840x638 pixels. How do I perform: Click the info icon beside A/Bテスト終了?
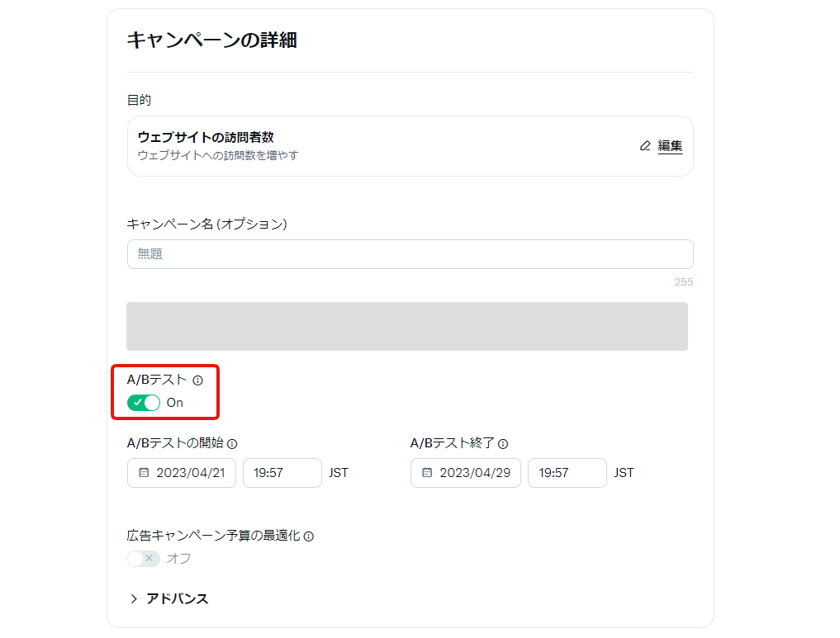(x=502, y=444)
